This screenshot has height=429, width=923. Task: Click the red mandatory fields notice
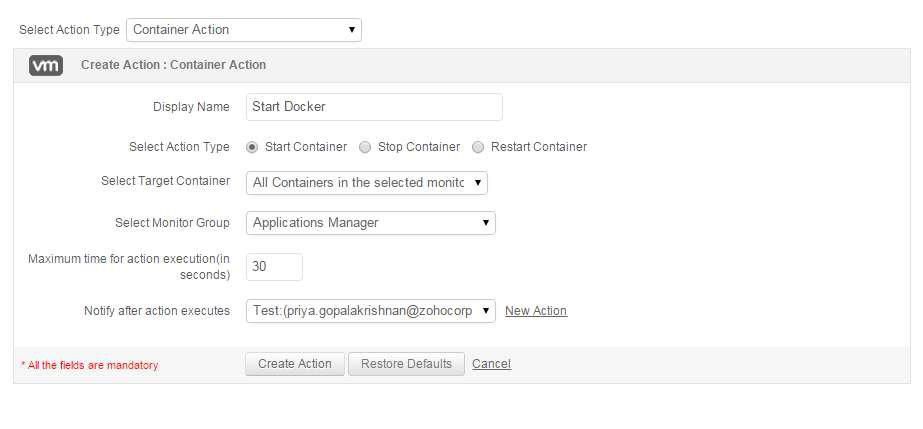tap(89, 365)
